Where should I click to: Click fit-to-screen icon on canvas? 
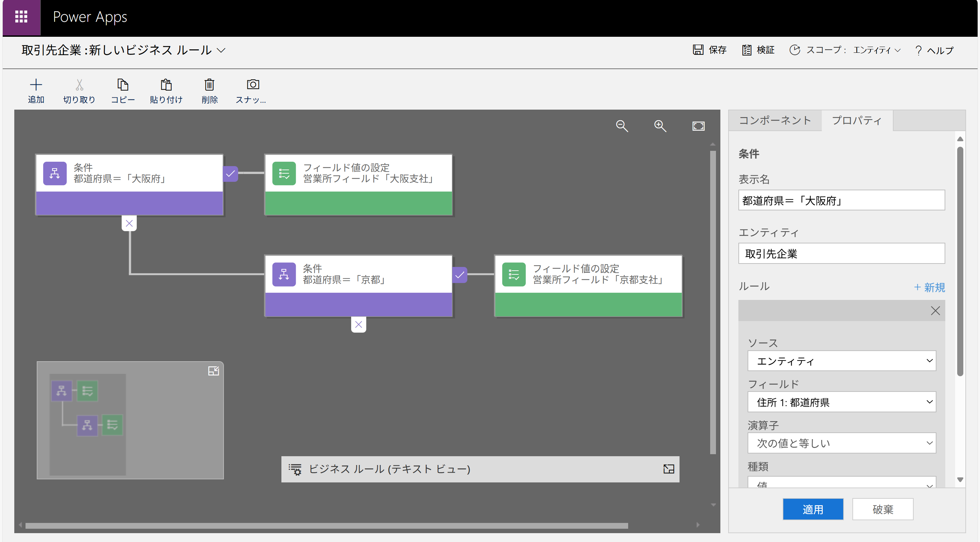point(698,126)
